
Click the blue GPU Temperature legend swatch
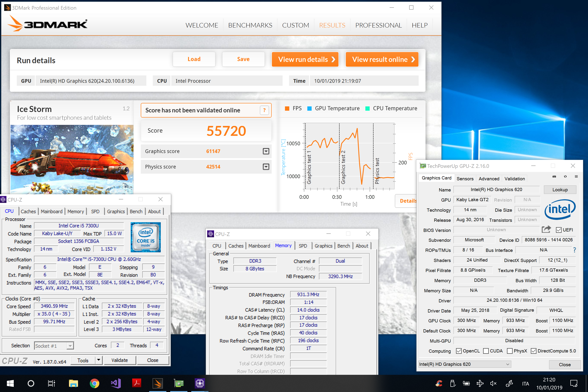click(x=309, y=108)
